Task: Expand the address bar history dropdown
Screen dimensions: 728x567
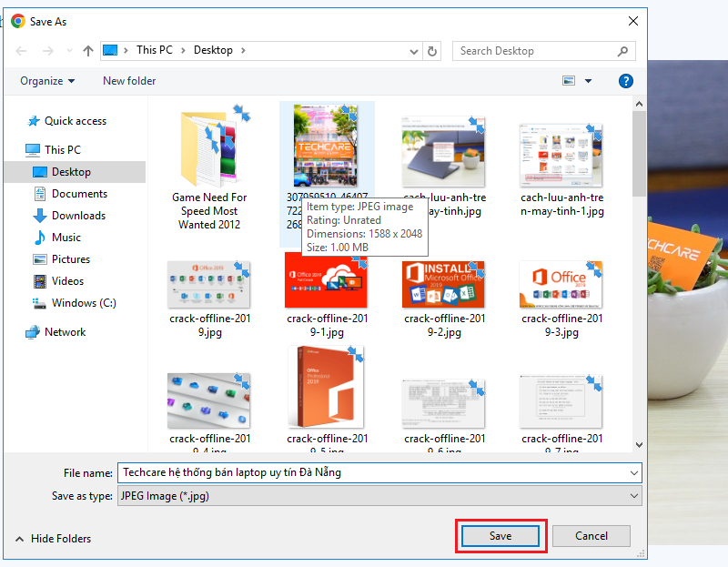Action: pyautogui.click(x=414, y=51)
